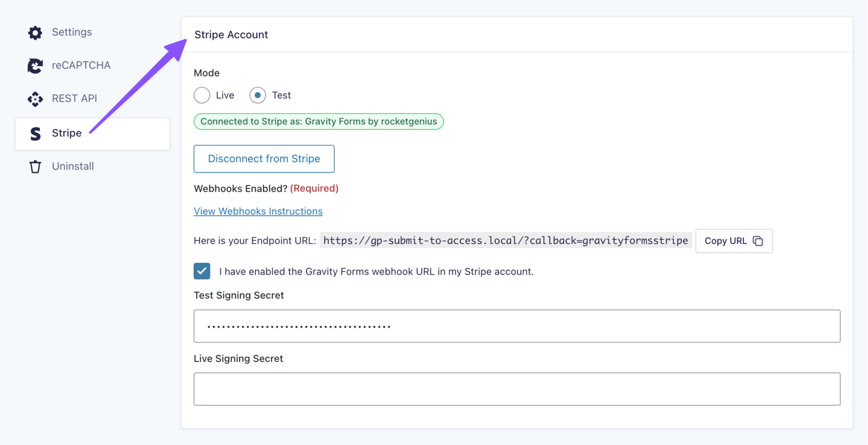This screenshot has width=868, height=445.
Task: Click the REST API icon
Action: [35, 99]
